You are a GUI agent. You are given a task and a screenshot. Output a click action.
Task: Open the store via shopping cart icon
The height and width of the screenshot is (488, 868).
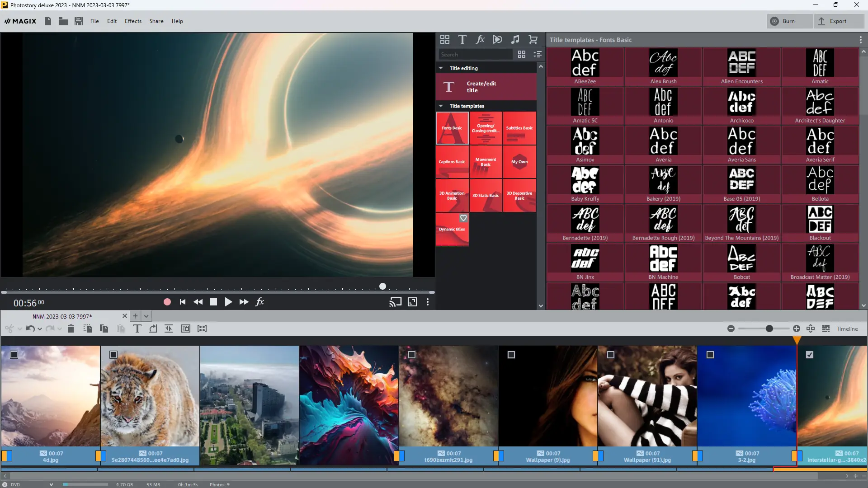[x=533, y=39]
